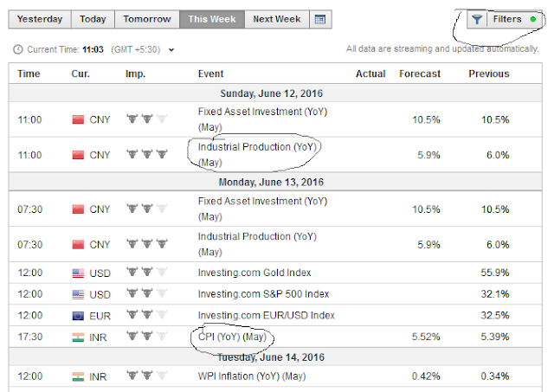This screenshot has height=392, width=554.
Task: Click the Forecast column header
Action: tap(420, 74)
